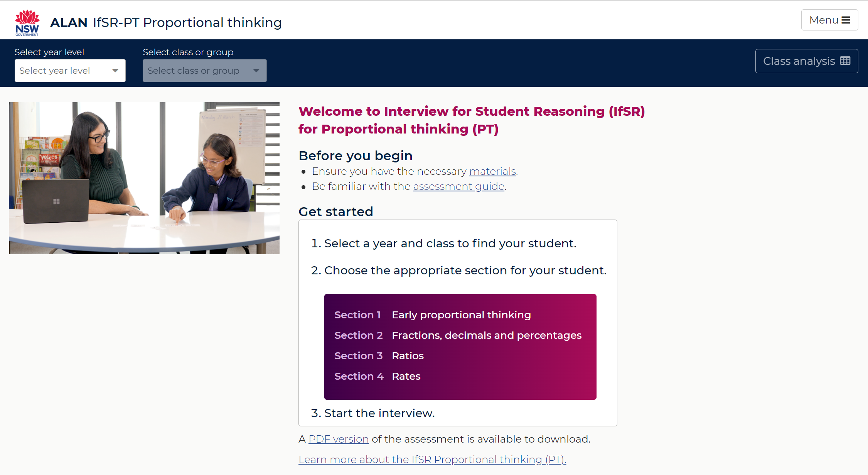The height and width of the screenshot is (475, 868).
Task: Open the materials link
Action: pyautogui.click(x=492, y=171)
